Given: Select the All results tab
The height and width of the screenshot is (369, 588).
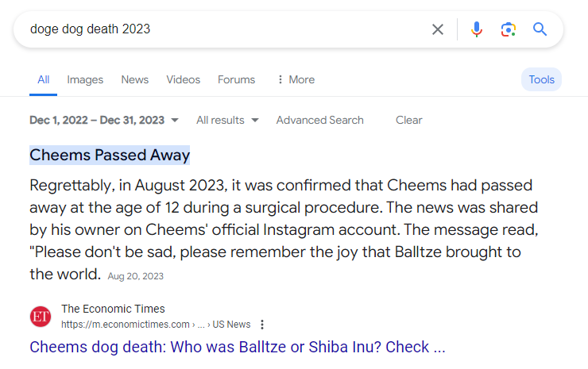Looking at the screenshot, I should click(44, 79).
